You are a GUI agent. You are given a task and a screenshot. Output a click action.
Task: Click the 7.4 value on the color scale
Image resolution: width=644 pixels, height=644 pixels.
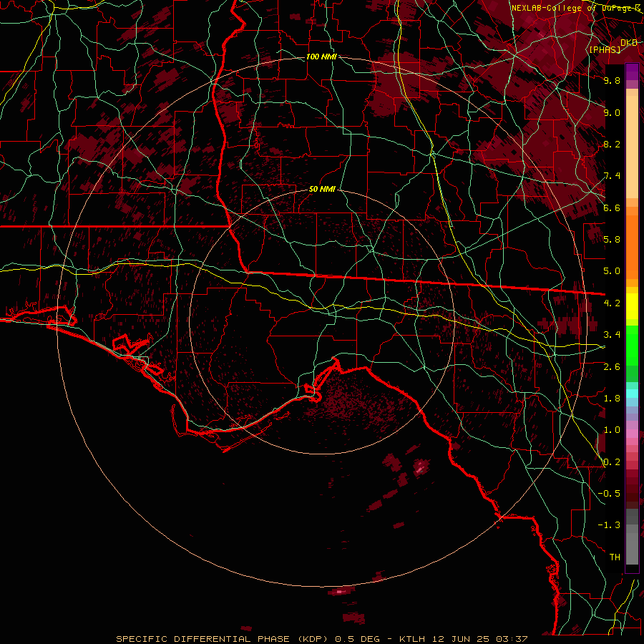[x=612, y=176]
